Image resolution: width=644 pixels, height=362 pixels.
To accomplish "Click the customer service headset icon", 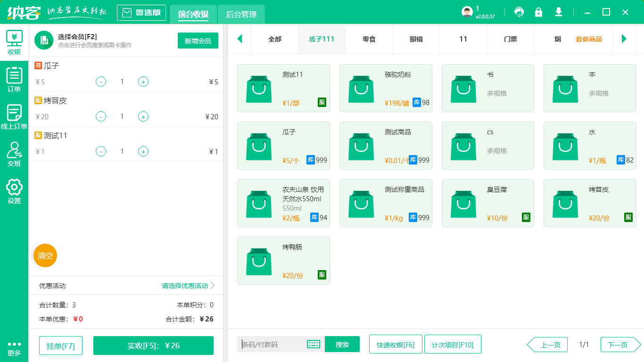I will click(519, 12).
